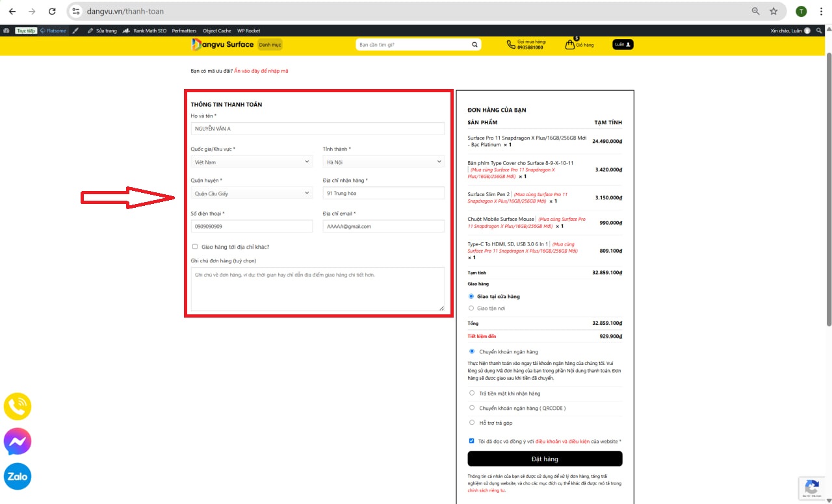Select 'Chuyển khoản ngân hàng' payment method
The width and height of the screenshot is (832, 504).
point(472,351)
